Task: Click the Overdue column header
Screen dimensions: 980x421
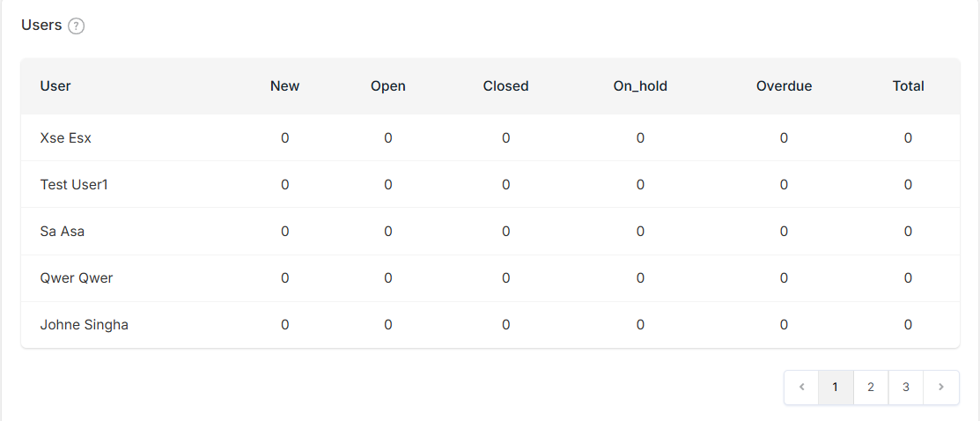Action: pyautogui.click(x=784, y=86)
